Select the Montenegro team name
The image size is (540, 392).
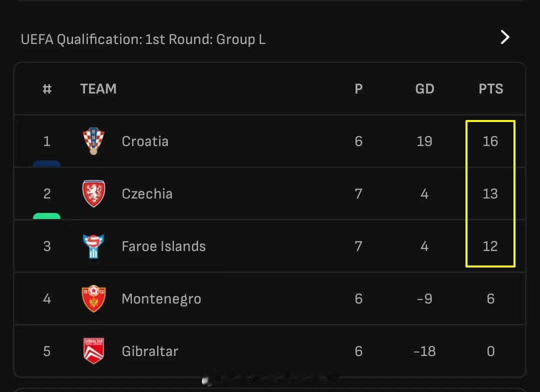point(161,299)
